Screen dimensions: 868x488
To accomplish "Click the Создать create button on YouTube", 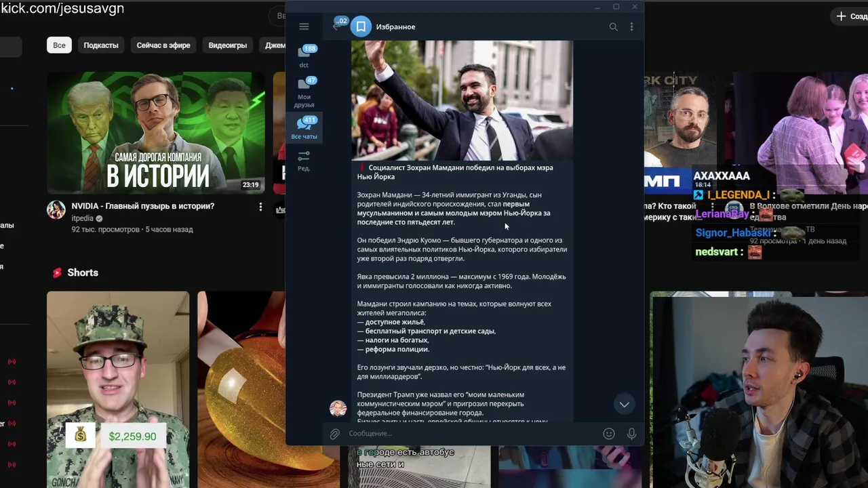I will (851, 16).
